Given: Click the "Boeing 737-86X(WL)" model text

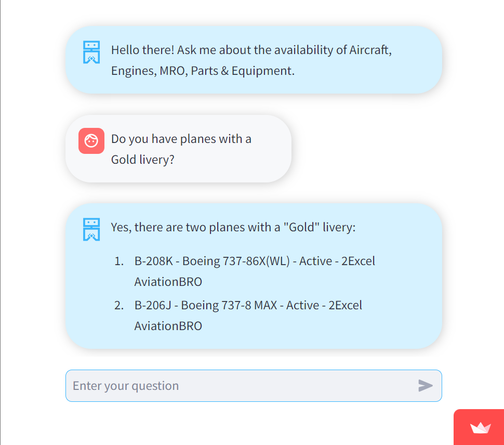Looking at the screenshot, I should pyautogui.click(x=235, y=261).
